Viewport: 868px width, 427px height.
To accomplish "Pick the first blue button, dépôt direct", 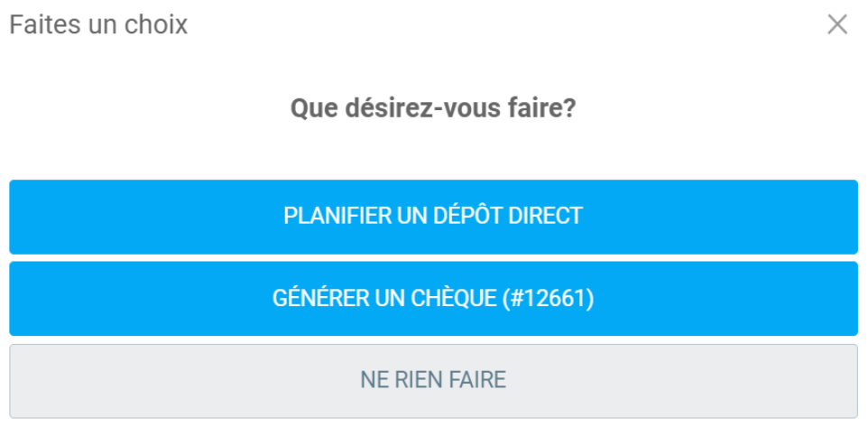I will tap(433, 217).
